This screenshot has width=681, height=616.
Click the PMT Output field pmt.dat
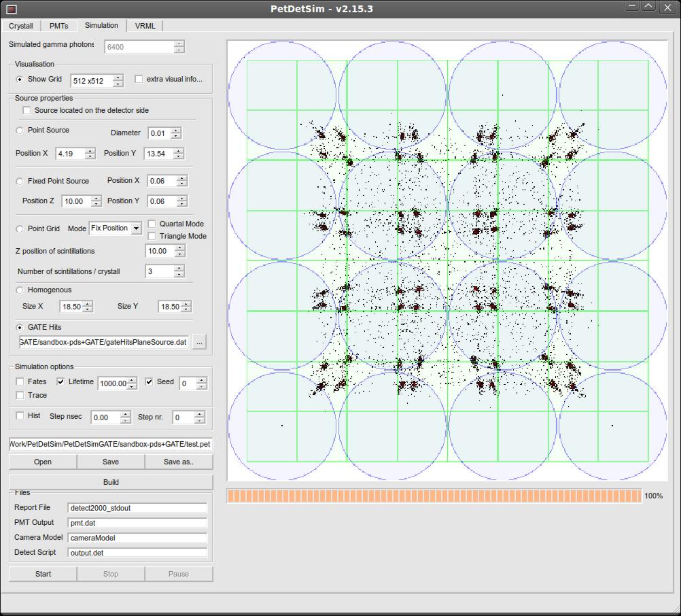[138, 523]
